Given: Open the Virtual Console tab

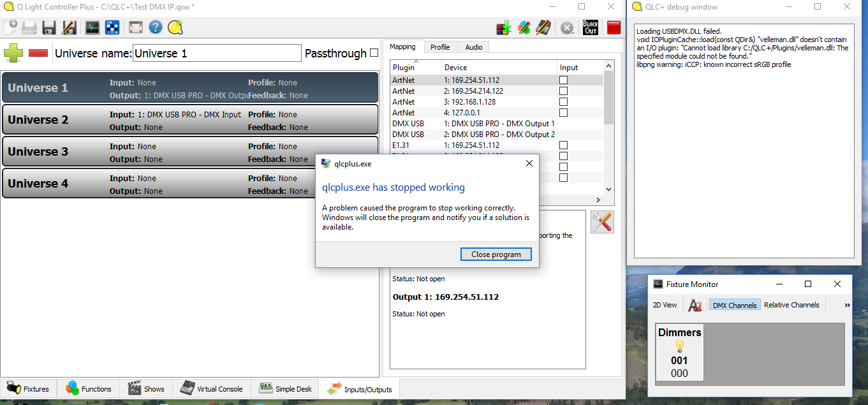Looking at the screenshot, I should click(212, 389).
